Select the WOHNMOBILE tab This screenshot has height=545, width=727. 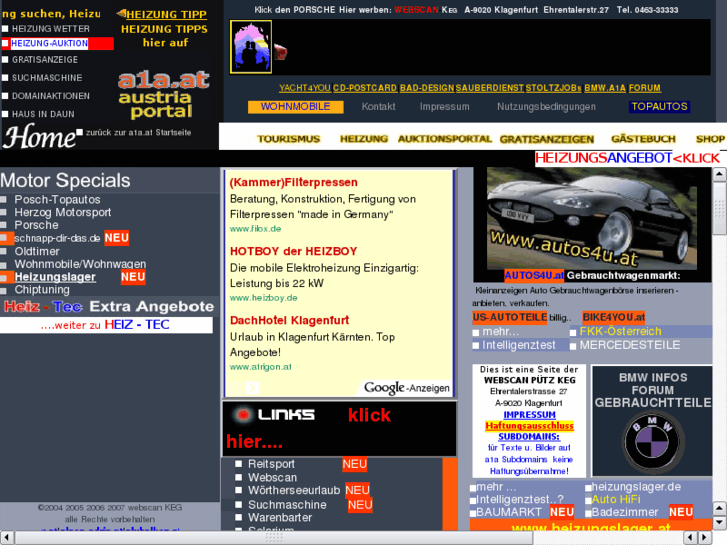point(295,107)
